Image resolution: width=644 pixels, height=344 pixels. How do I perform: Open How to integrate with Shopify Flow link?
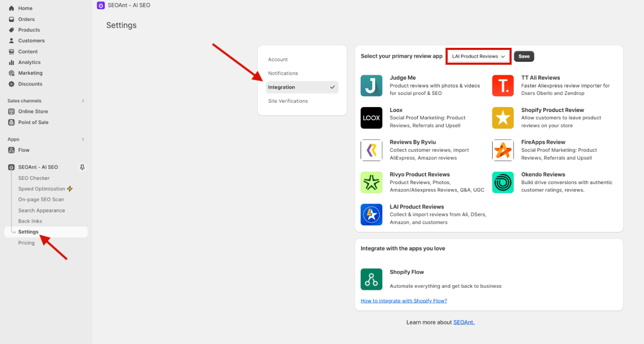coord(404,301)
